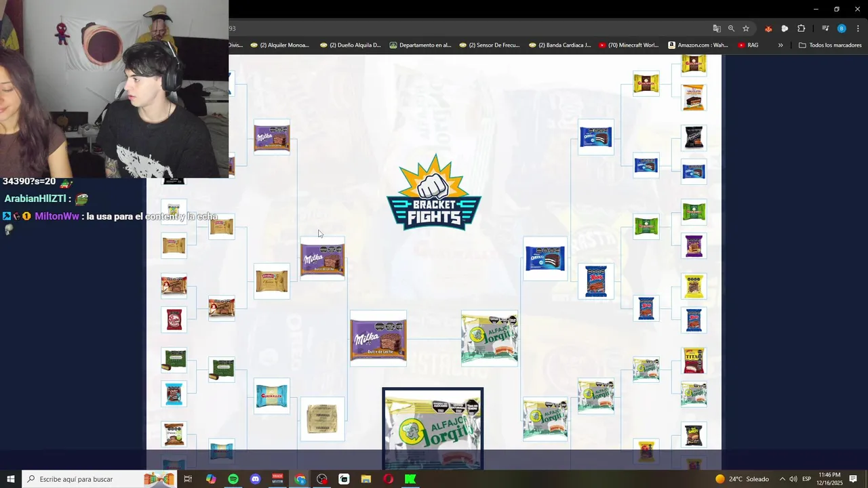The image size is (868, 488).
Task: Open the Chrome three-dot menu
Action: 858,28
